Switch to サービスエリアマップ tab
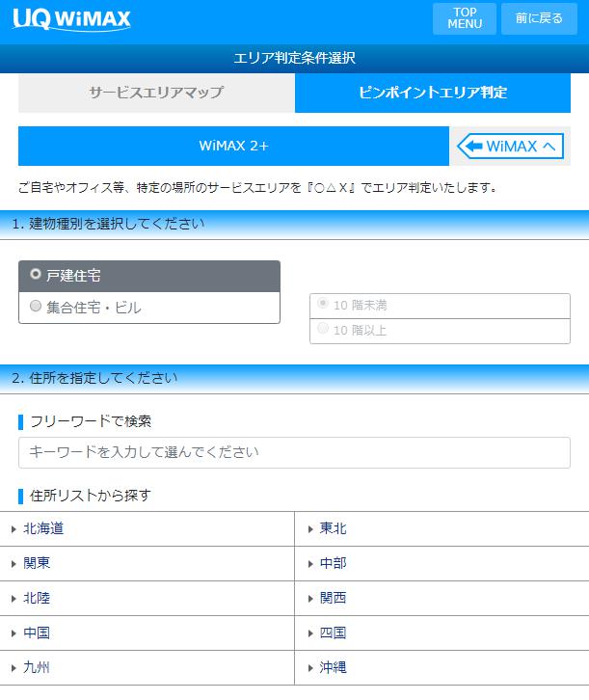Image resolution: width=589 pixels, height=700 pixels. pos(156,93)
